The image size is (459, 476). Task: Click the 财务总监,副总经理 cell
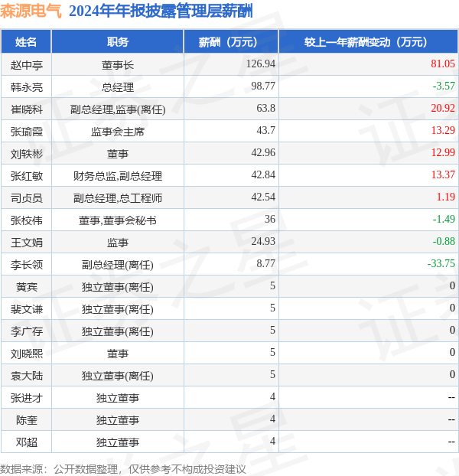[x=118, y=176]
